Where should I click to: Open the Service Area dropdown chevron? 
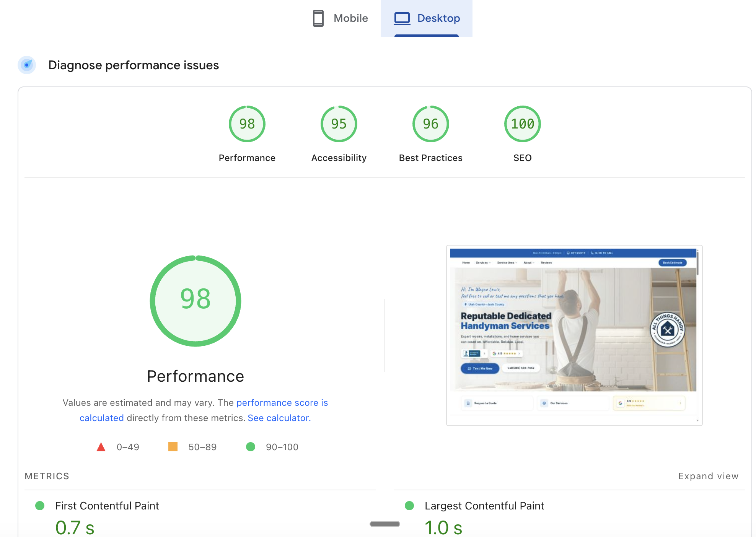[516, 263]
